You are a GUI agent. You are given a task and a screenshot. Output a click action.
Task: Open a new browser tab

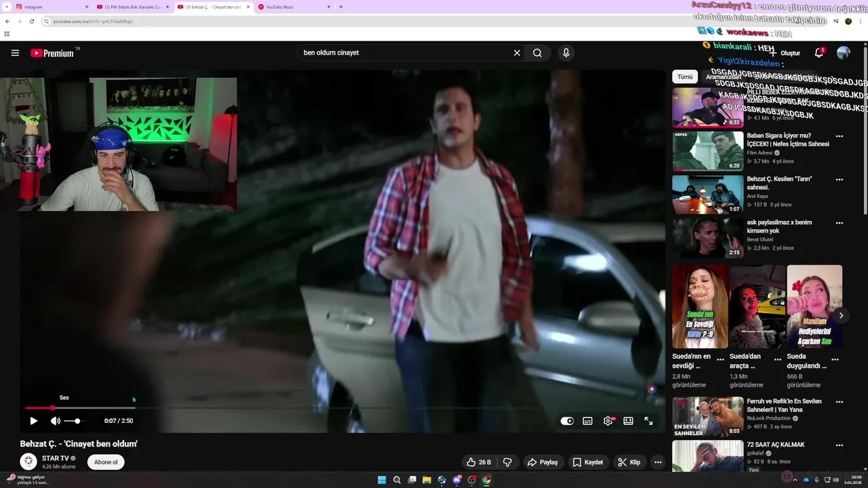(340, 7)
